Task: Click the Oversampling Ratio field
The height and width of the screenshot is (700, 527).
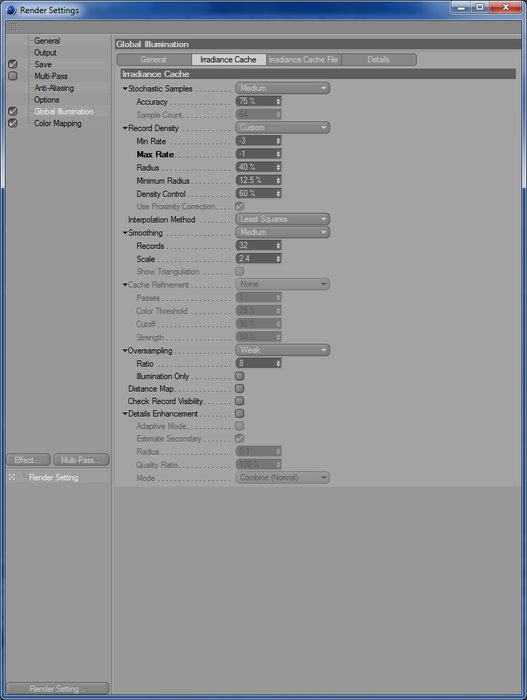Action: (x=258, y=363)
